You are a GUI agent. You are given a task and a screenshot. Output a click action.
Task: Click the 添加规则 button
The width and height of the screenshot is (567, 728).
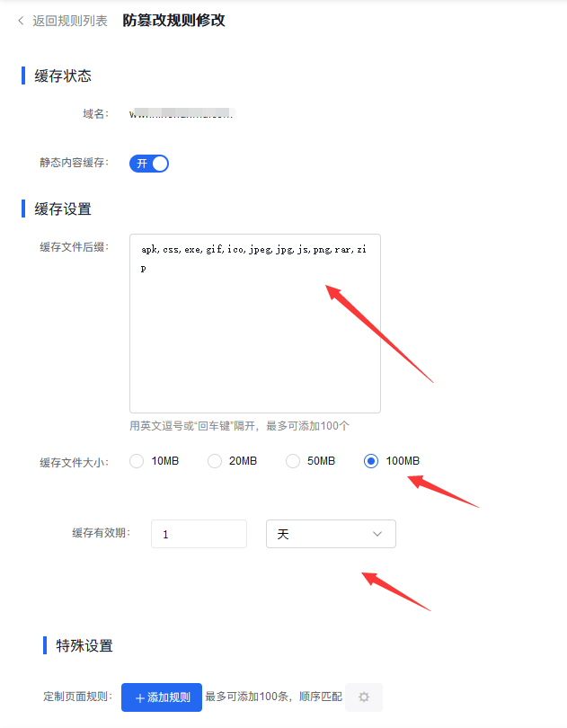pyautogui.click(x=162, y=697)
